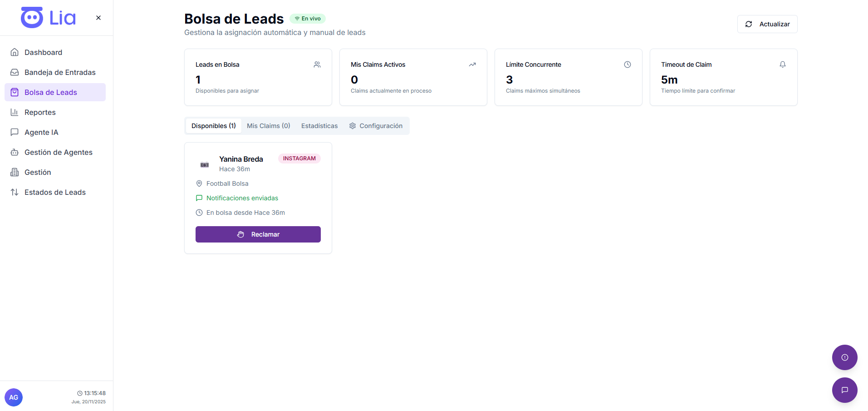Viewport: 868px width, 411px height.
Task: Click the Lia logo icon
Action: (x=32, y=18)
